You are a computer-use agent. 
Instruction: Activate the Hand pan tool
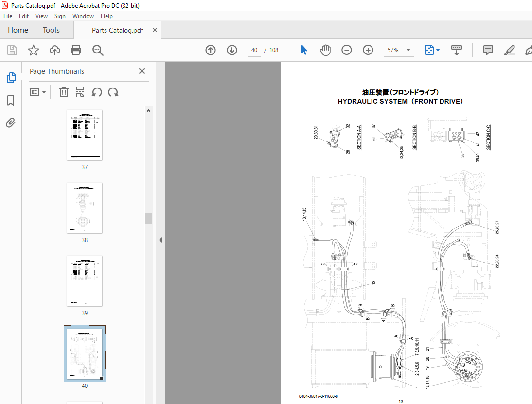[325, 50]
